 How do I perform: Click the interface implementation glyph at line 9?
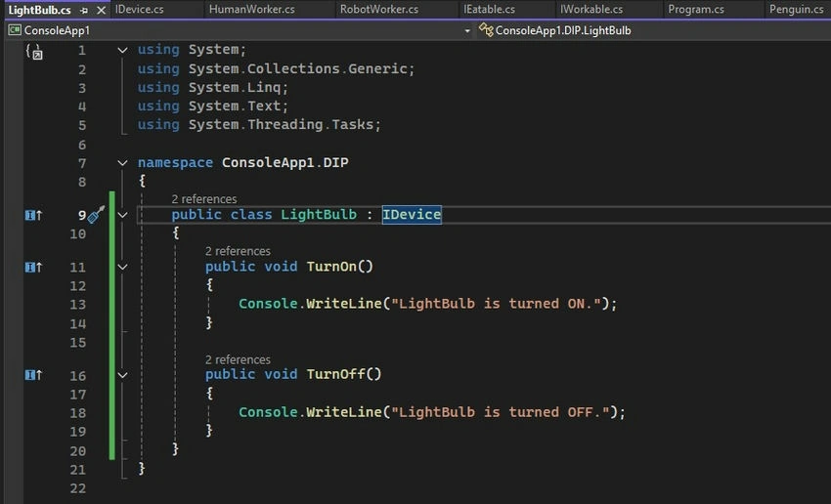(x=33, y=215)
